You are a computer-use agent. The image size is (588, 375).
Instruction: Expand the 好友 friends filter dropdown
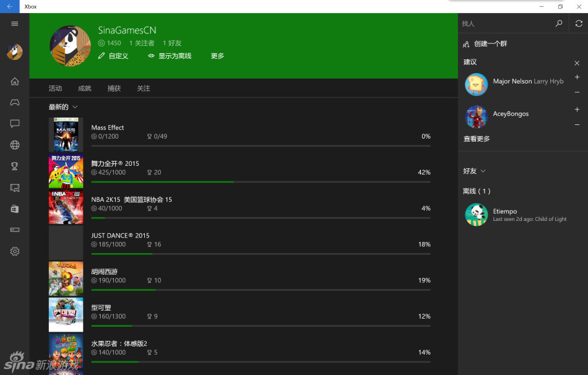click(475, 171)
